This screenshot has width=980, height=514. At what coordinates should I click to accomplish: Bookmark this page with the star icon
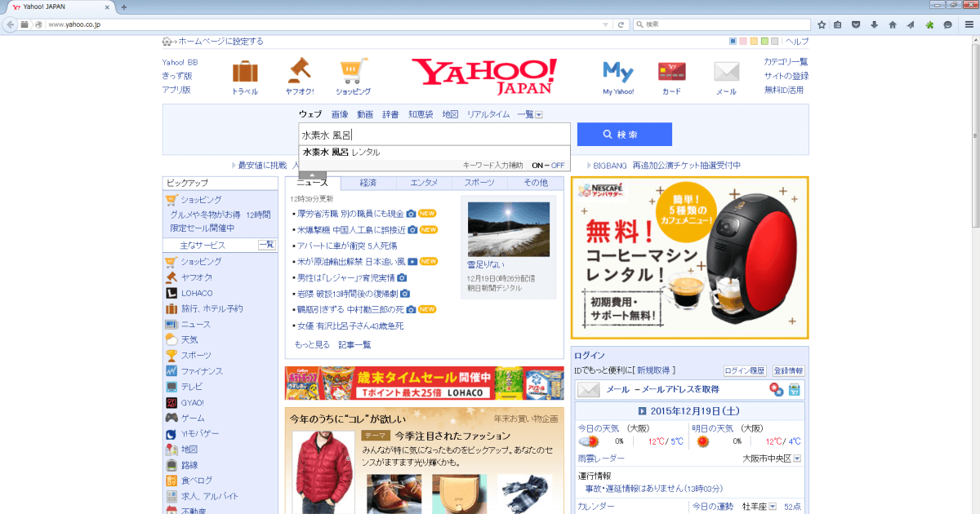pos(822,24)
